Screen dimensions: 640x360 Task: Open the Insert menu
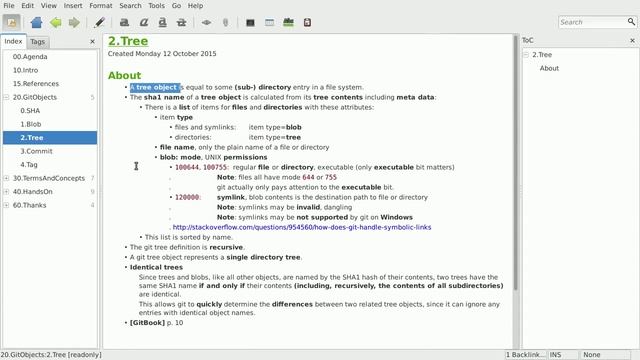73,6
